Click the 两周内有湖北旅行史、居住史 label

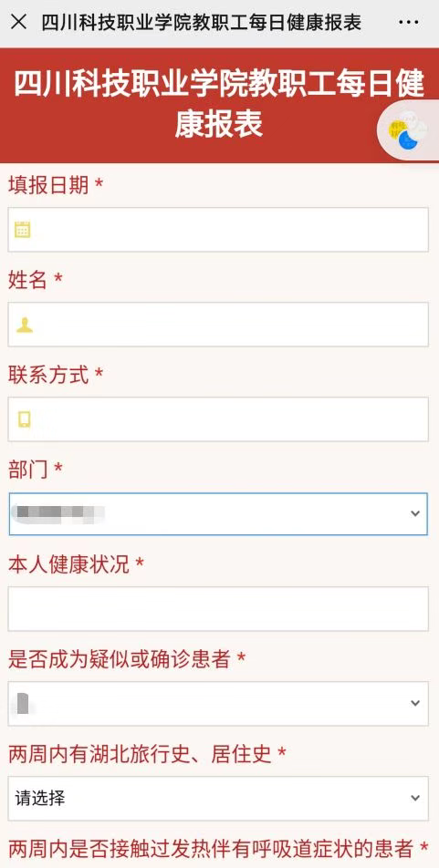[140, 753]
